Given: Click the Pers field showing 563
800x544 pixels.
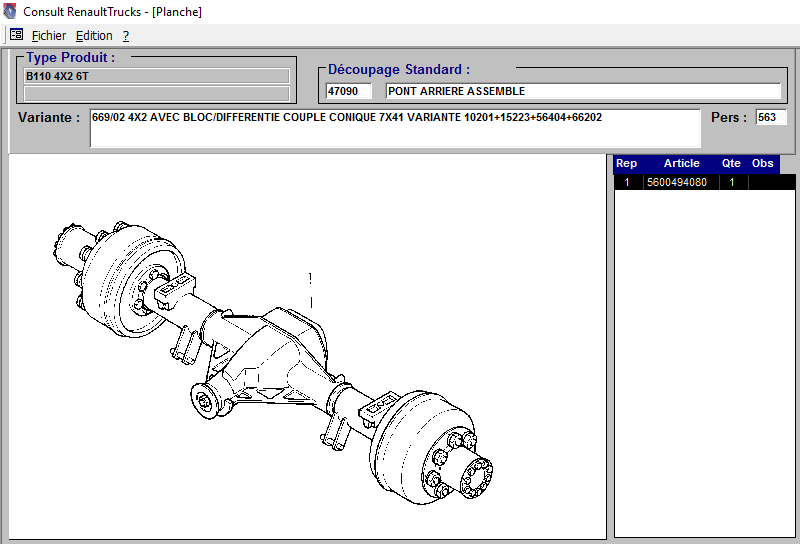Looking at the screenshot, I should click(771, 117).
